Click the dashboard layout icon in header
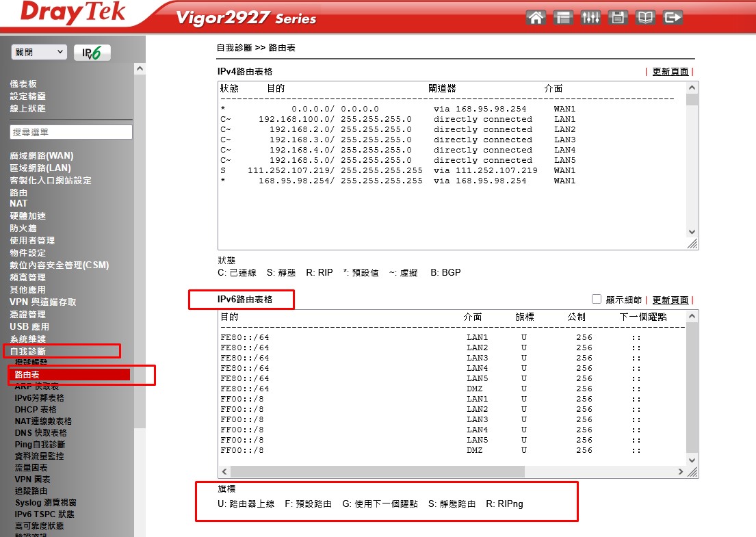756x537 pixels. tap(563, 18)
